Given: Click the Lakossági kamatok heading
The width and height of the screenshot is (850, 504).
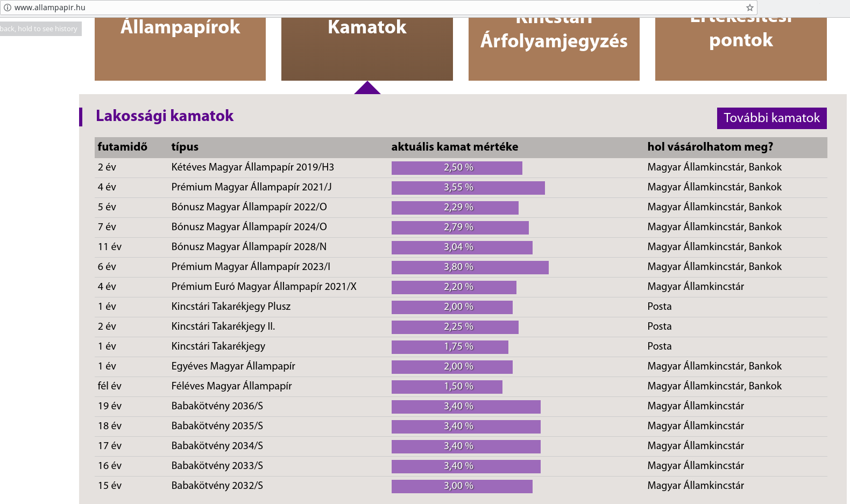Looking at the screenshot, I should (x=165, y=116).
